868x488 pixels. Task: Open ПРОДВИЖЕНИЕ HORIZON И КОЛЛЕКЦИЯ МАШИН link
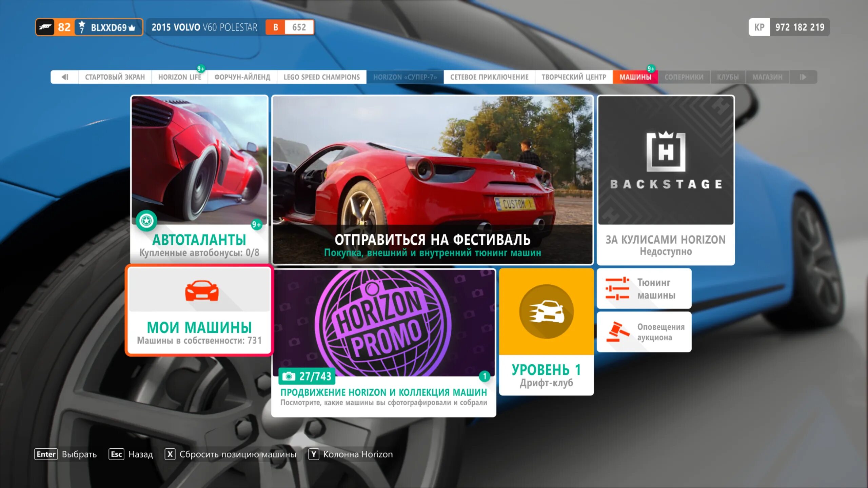383,392
